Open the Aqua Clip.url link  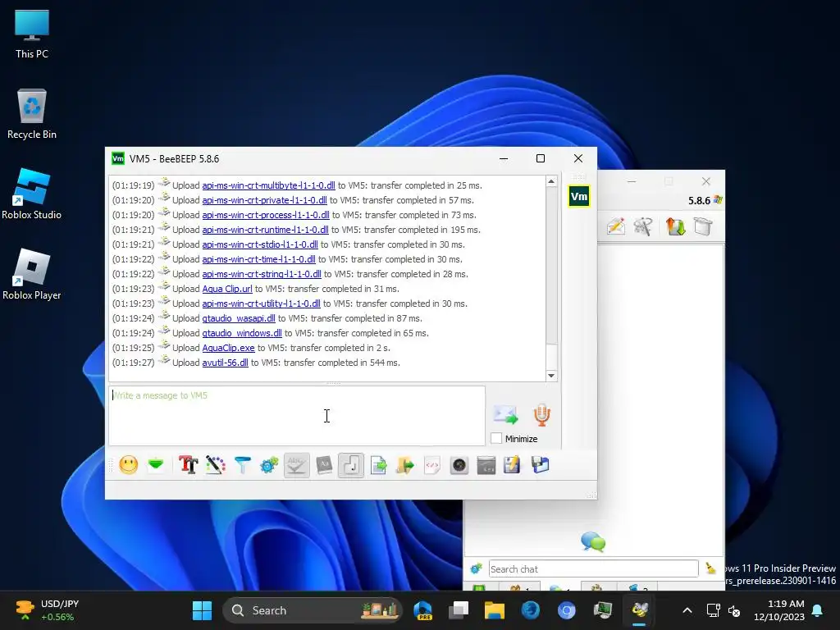tap(227, 289)
